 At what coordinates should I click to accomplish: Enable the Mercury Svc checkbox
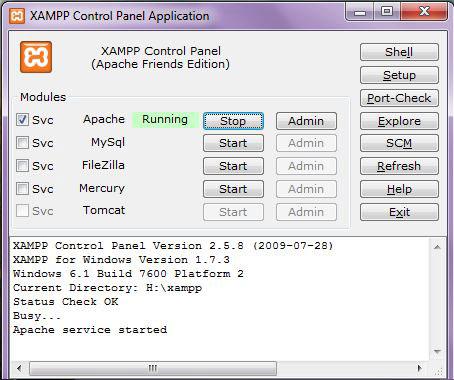pyautogui.click(x=22, y=189)
